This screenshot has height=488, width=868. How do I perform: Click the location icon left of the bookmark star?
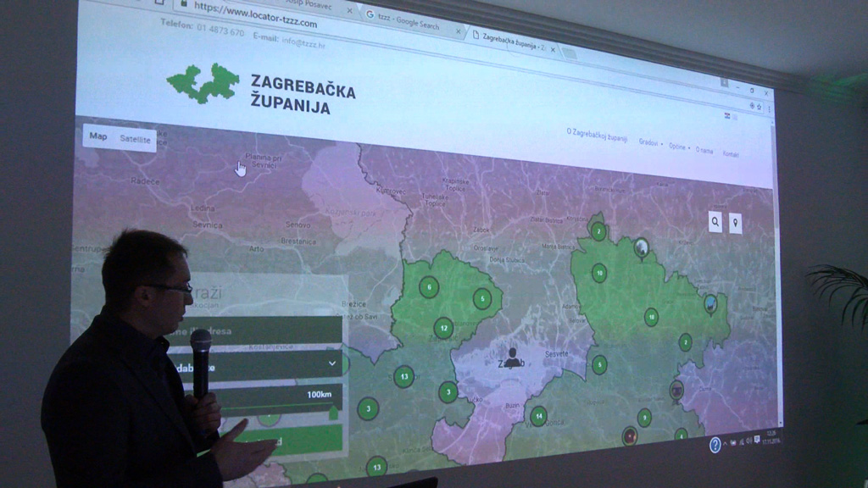(x=752, y=105)
